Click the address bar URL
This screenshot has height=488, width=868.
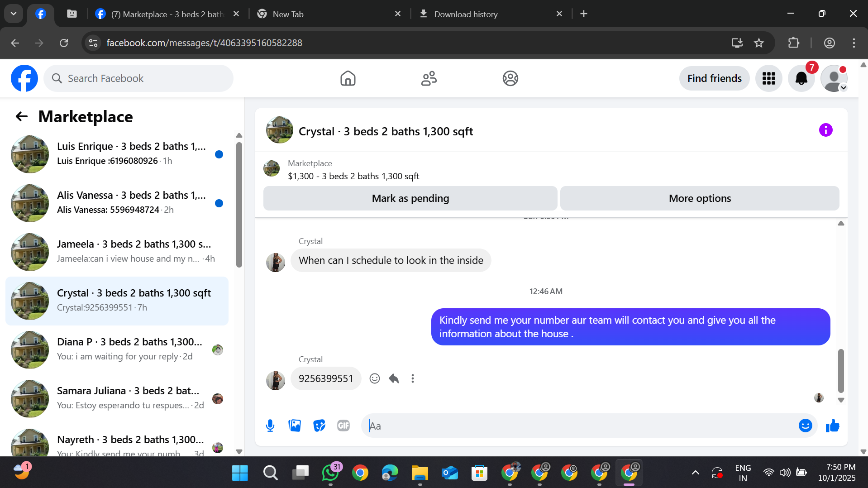(x=204, y=43)
